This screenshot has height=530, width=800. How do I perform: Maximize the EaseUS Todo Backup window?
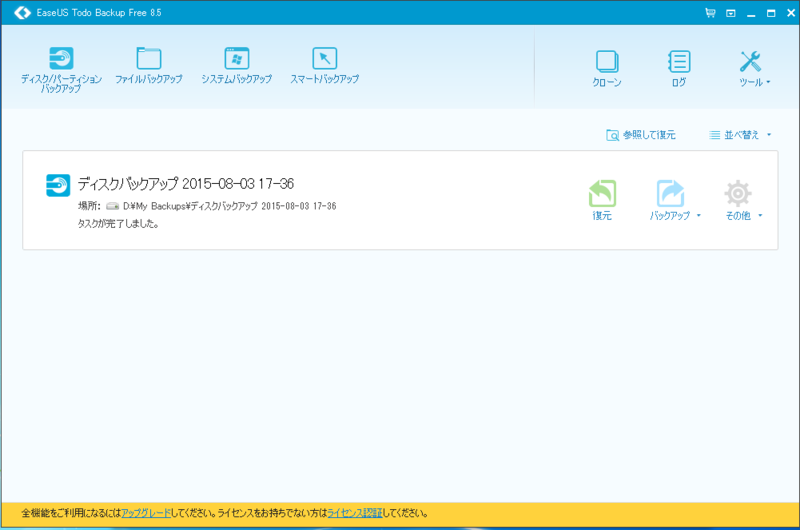pyautogui.click(x=771, y=13)
